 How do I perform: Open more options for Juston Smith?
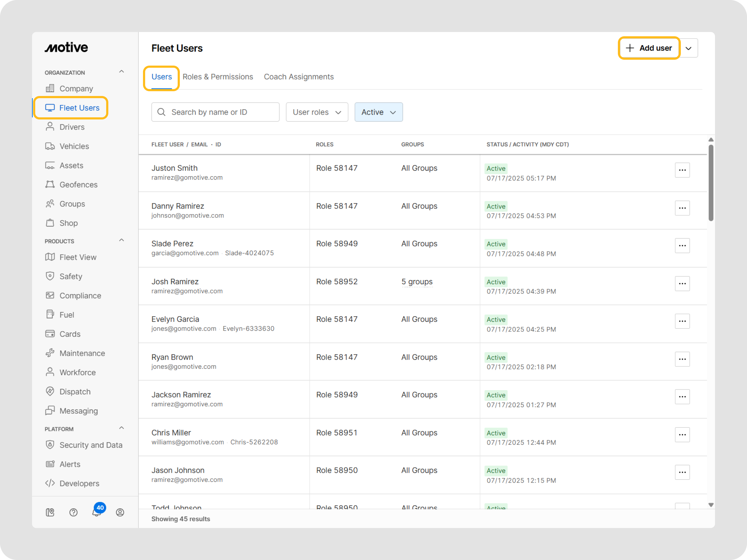[682, 170]
